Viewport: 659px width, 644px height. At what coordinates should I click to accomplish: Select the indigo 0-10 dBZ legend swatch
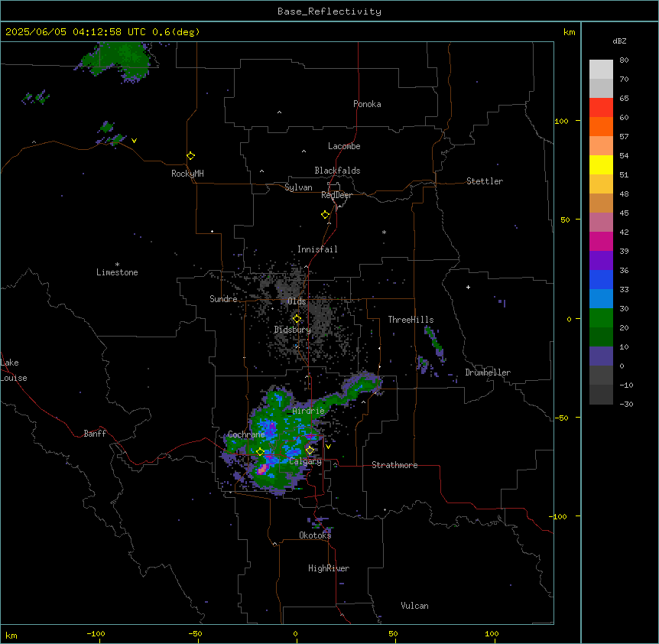click(x=601, y=356)
